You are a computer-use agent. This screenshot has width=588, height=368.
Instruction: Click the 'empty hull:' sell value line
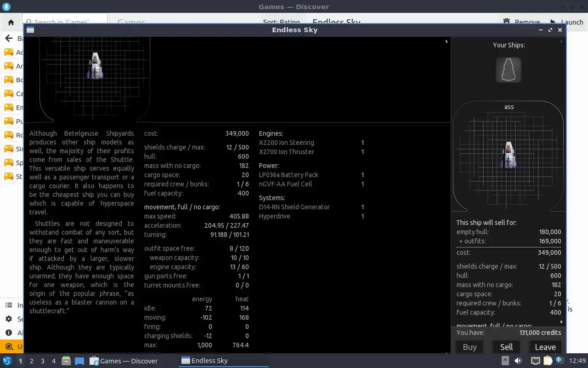[509, 232]
